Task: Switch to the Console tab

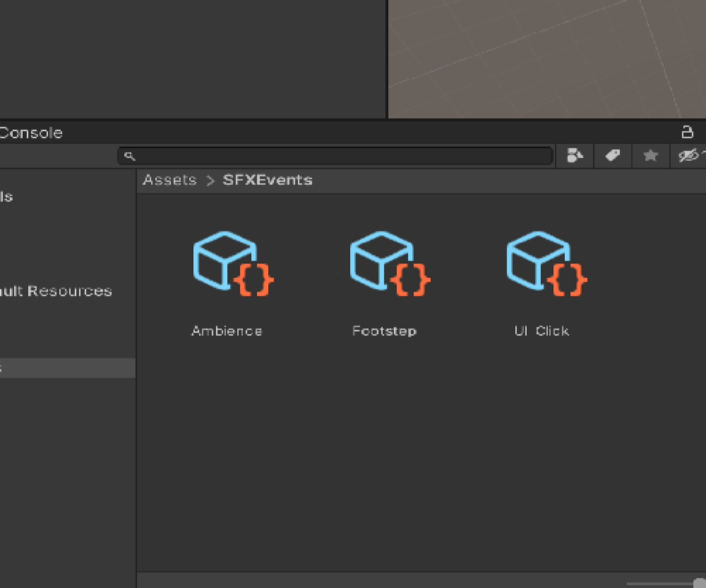Action: (x=31, y=133)
